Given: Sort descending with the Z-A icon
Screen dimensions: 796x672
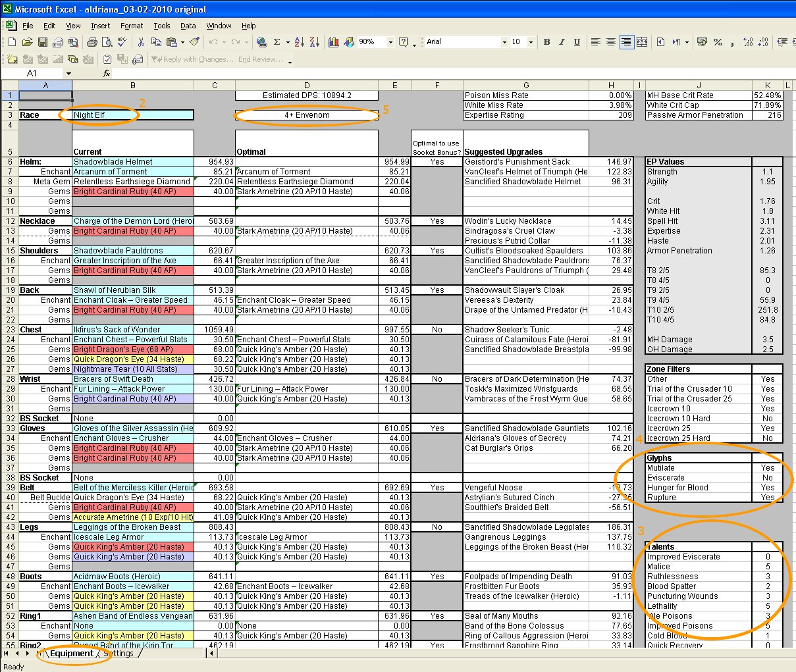Looking at the screenshot, I should 315,42.
